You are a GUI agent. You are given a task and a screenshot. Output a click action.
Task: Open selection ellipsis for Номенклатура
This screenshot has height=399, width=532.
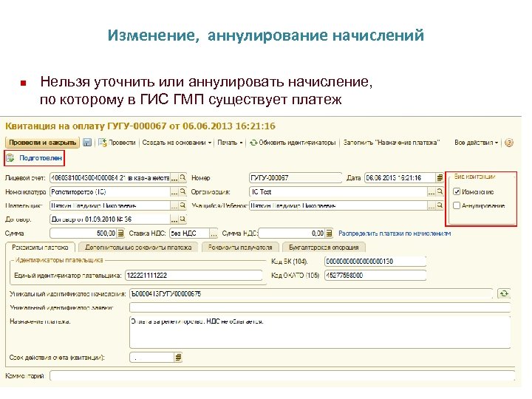pos(174,191)
